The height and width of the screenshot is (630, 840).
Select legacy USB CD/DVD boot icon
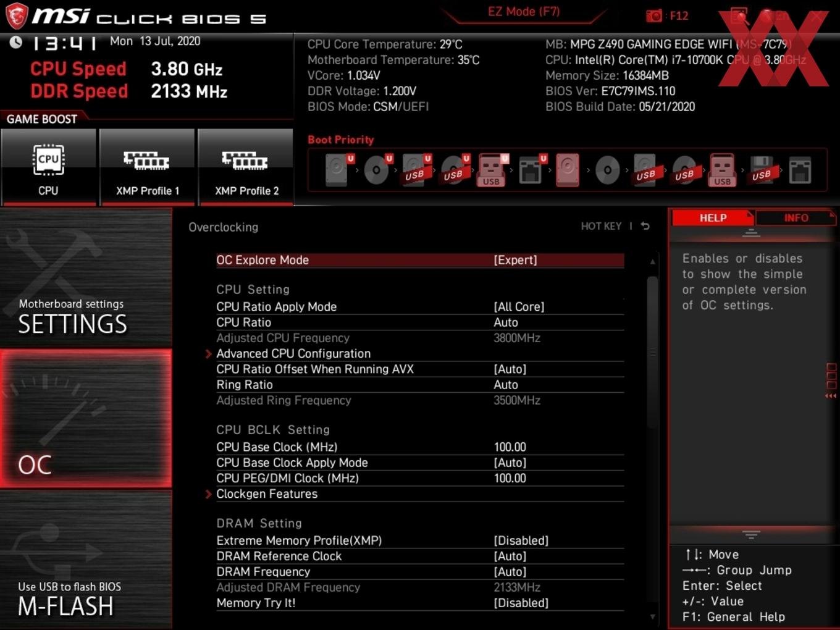[684, 170]
